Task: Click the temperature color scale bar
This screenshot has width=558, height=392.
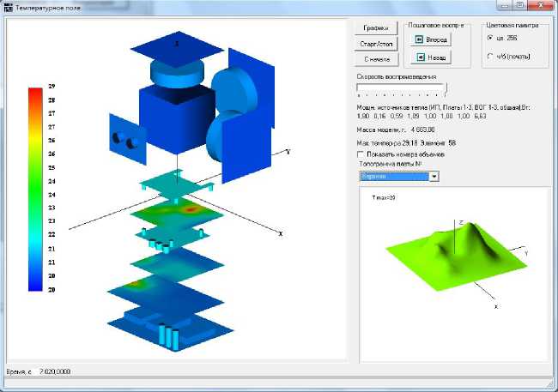Action: tap(35, 190)
